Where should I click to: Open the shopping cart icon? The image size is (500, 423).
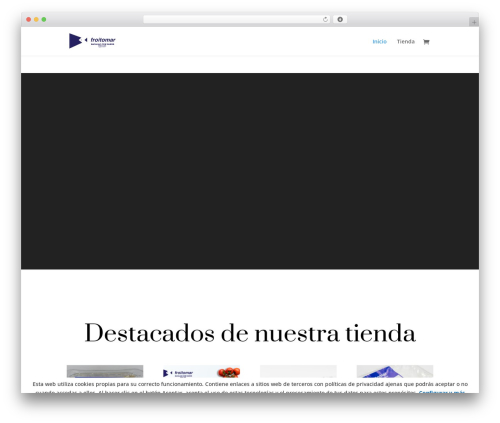tap(426, 42)
